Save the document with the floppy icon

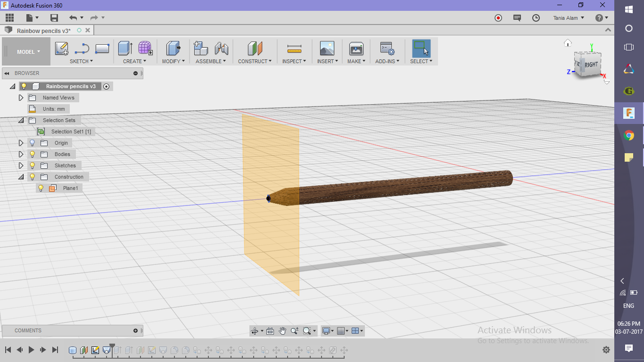click(54, 18)
